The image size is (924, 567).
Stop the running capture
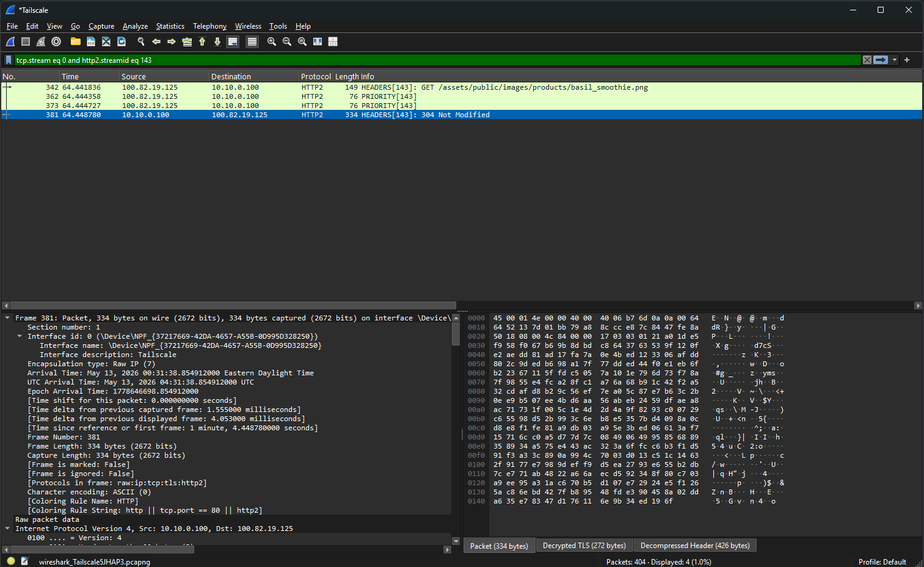(26, 42)
